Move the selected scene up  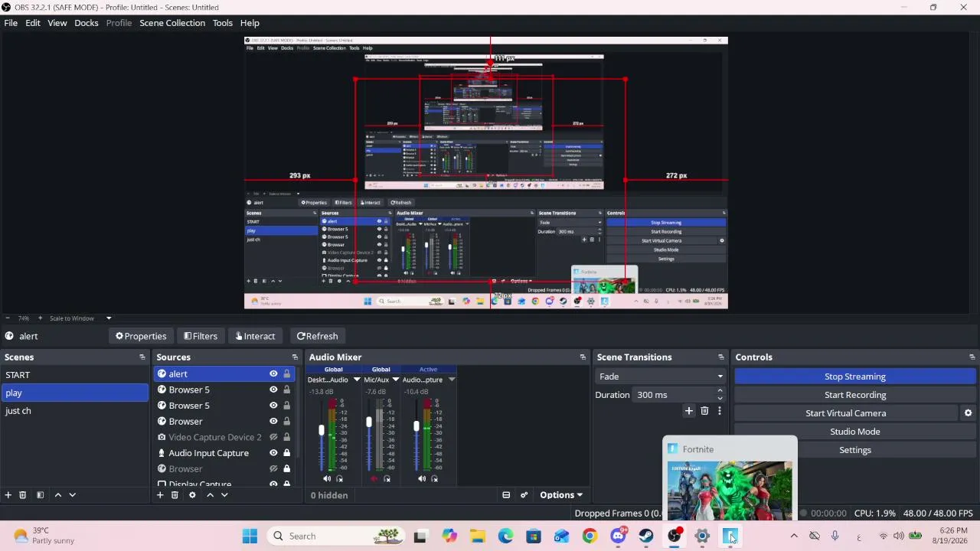pyautogui.click(x=57, y=495)
